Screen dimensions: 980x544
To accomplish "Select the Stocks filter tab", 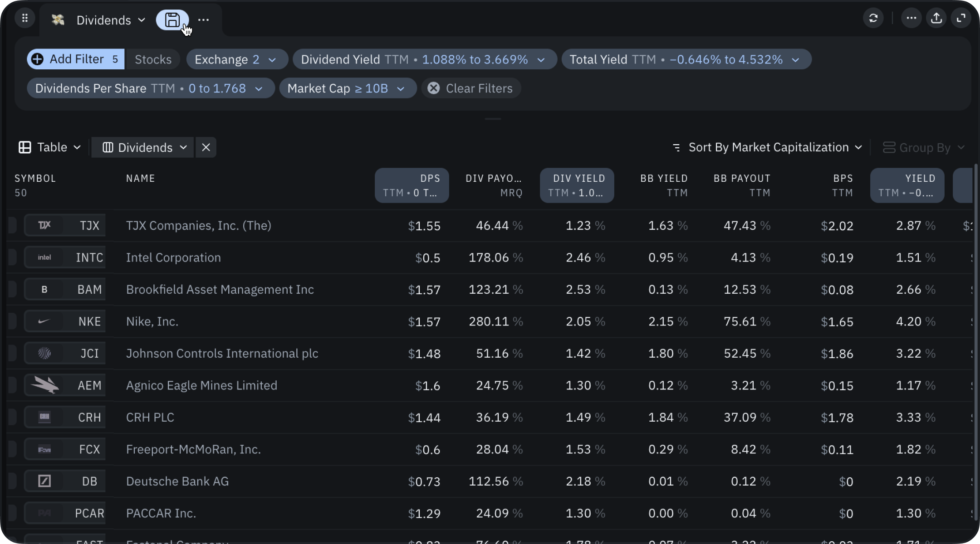I will (153, 59).
